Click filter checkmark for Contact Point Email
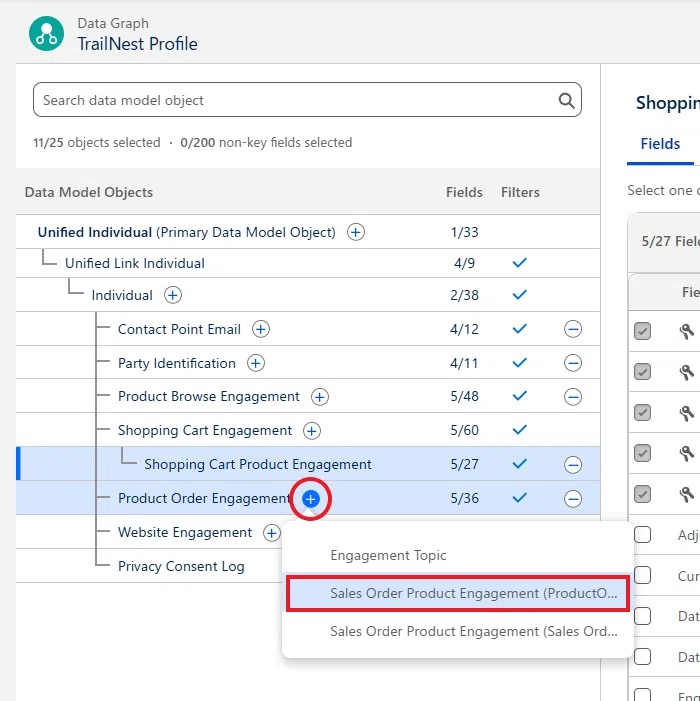Image resolution: width=700 pixels, height=701 pixels. coord(519,329)
